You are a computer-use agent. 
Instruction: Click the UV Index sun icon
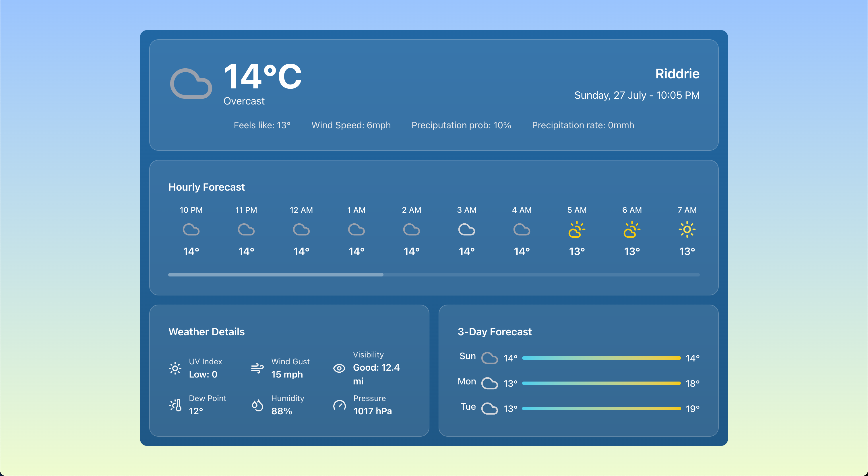[x=175, y=368]
